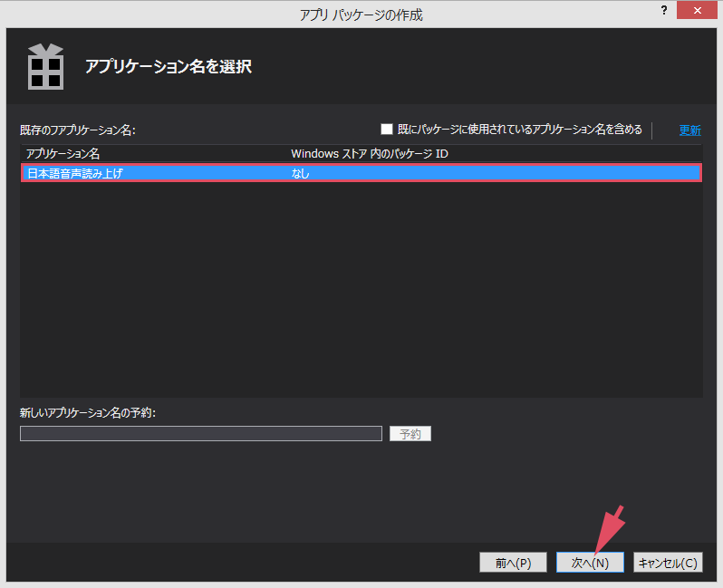Click the gift package icon in the header
The height and width of the screenshot is (588, 723).
pyautogui.click(x=45, y=66)
